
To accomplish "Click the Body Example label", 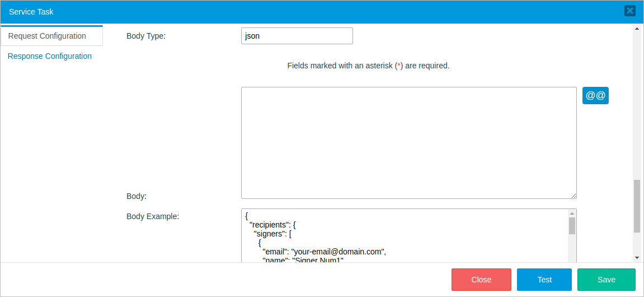I will point(153,216).
